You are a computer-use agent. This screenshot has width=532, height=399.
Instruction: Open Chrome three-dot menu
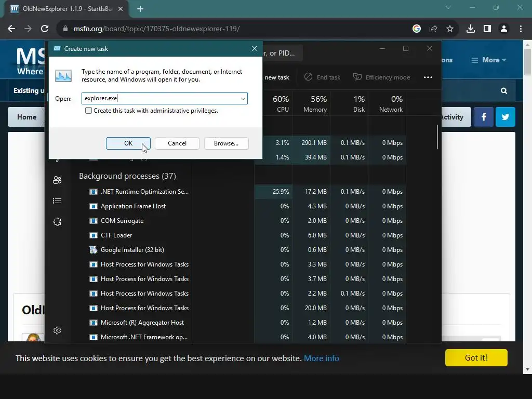[521, 29]
